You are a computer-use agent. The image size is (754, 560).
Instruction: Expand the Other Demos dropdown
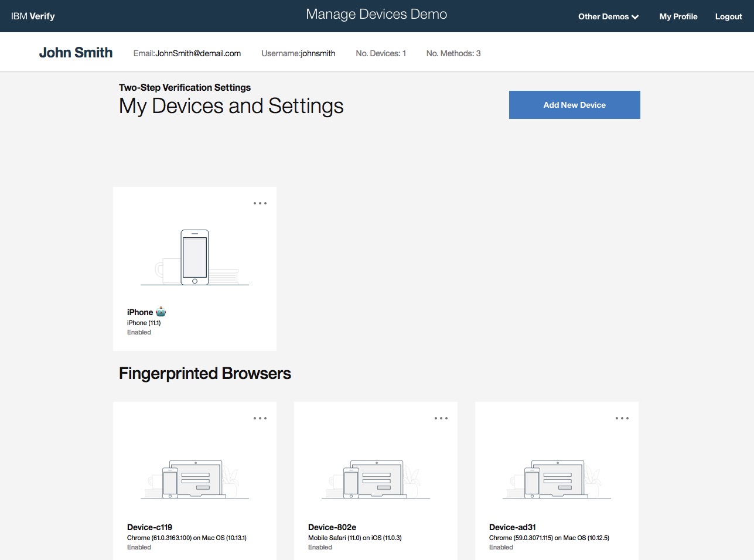click(608, 16)
